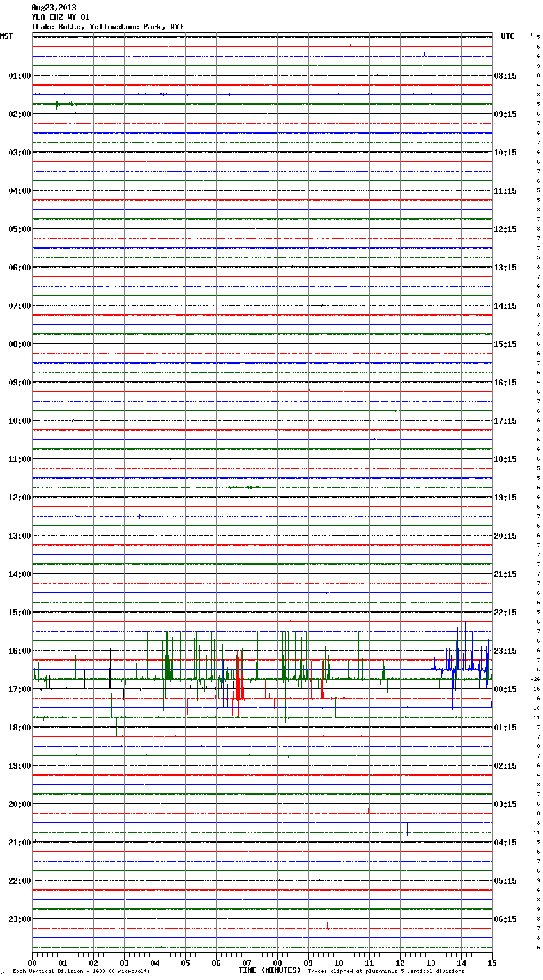Click the 'UTC' time zone label
Image resolution: width=543 pixels, height=980 pixels.
click(507, 36)
